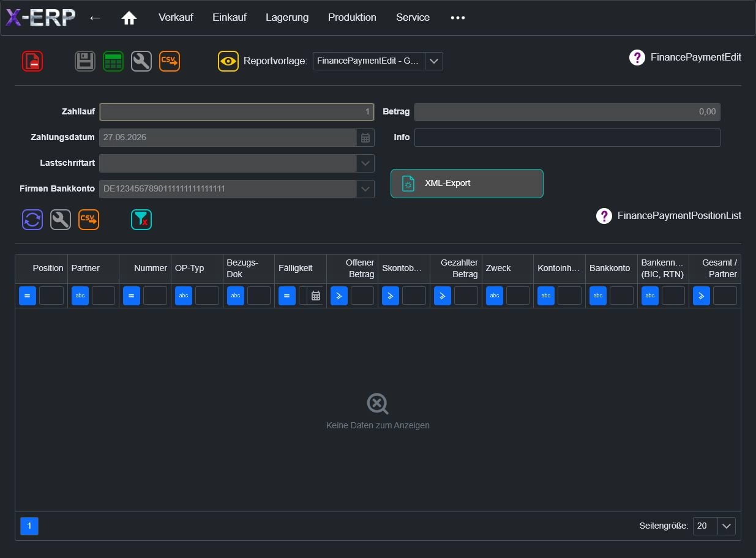The height and width of the screenshot is (558, 756).
Task: Click the X-ERP logo
Action: click(40, 17)
